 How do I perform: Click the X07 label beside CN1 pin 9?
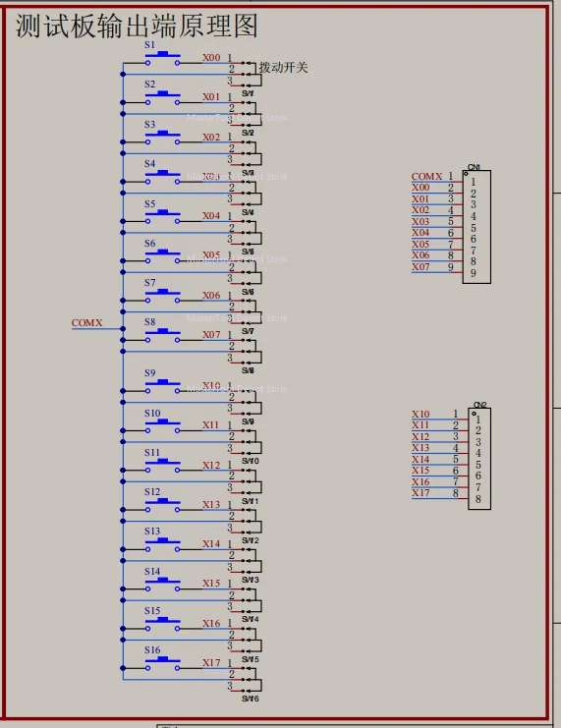click(x=421, y=267)
